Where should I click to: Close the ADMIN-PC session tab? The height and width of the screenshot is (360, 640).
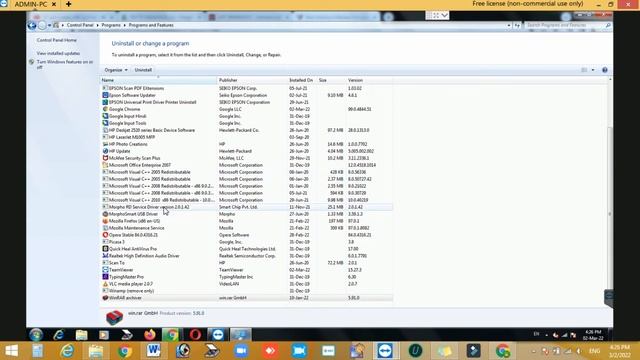tap(54, 4)
